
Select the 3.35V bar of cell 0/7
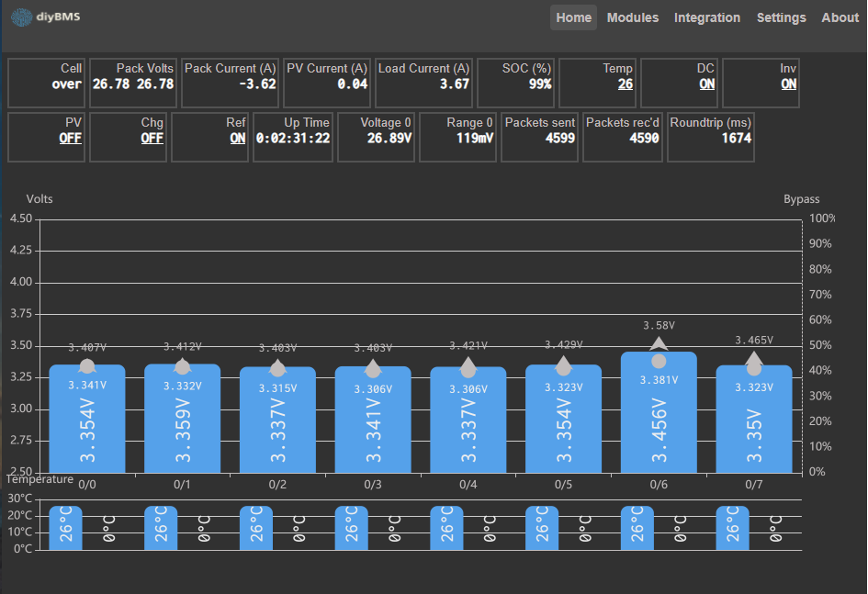click(x=754, y=420)
